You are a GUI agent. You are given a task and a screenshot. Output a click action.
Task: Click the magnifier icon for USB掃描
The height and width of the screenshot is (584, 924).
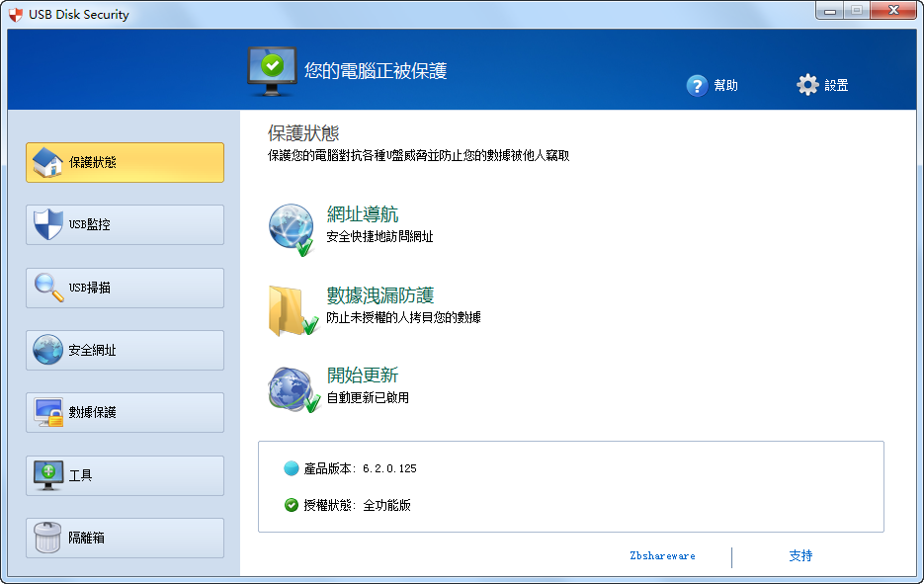[x=48, y=288]
